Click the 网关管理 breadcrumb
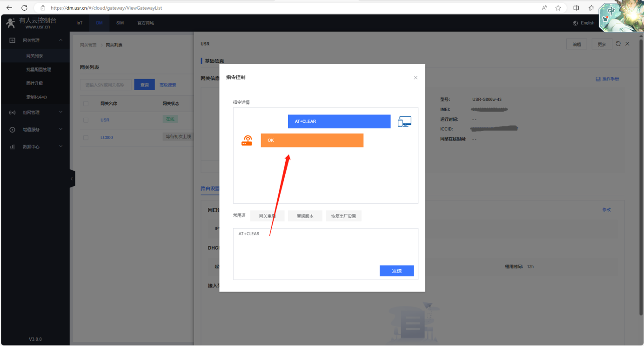 pos(88,45)
